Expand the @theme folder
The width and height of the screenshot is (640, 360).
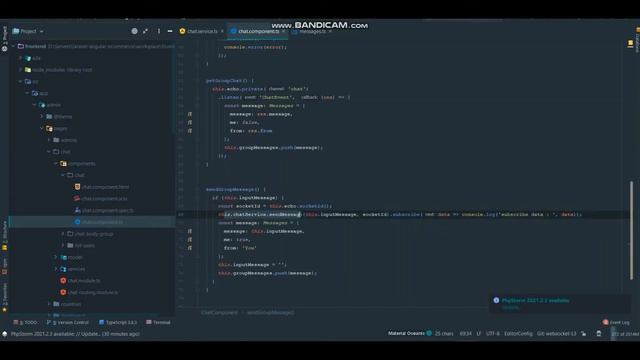point(42,117)
